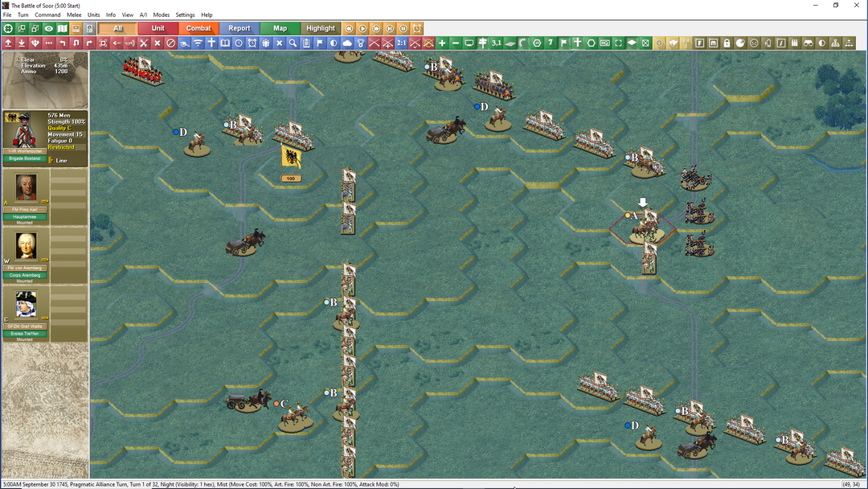The image size is (868, 489).
Task: Click the crossed sabres melee icon
Action: tap(144, 43)
